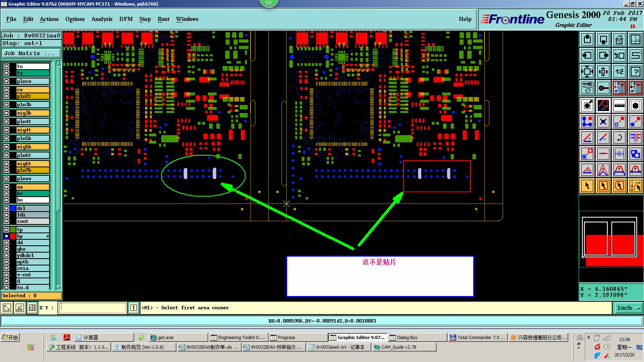Click the layer list scroll-up arrow
Image resolution: width=644 pixels, height=362 pixels.
tap(58, 64)
